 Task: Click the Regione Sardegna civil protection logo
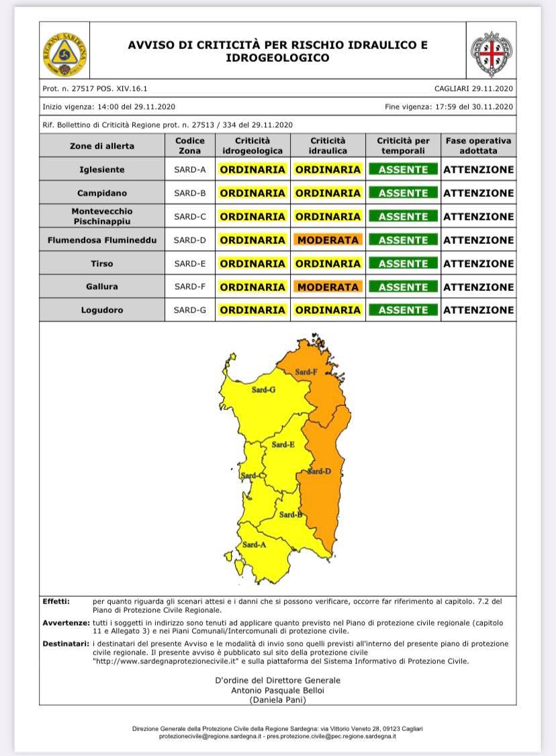(64, 52)
